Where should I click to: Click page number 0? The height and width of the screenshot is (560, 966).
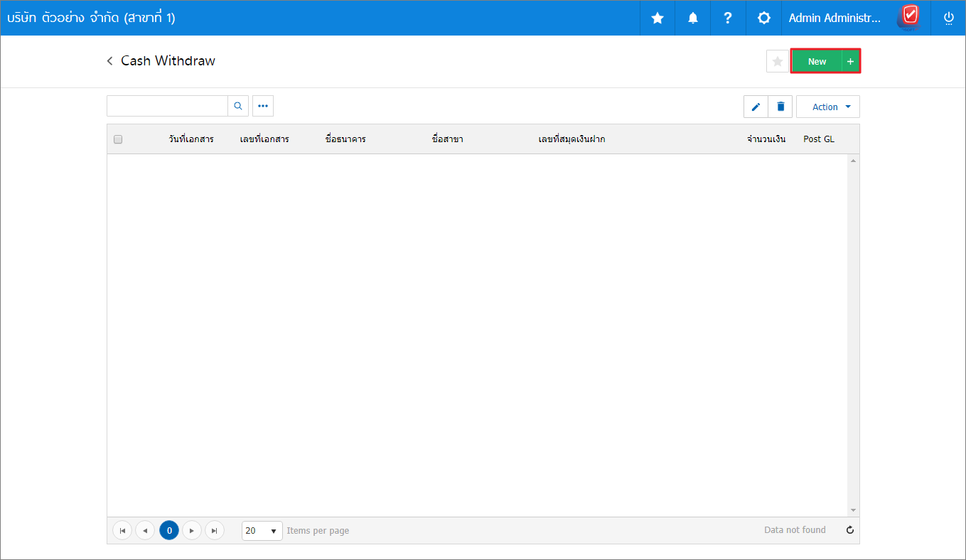tap(169, 531)
